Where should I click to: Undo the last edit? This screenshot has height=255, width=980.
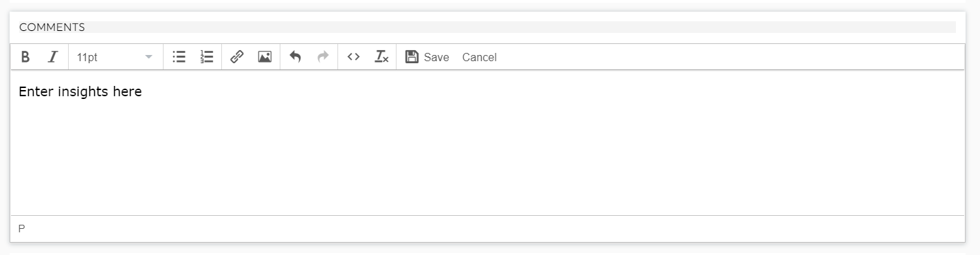click(296, 57)
